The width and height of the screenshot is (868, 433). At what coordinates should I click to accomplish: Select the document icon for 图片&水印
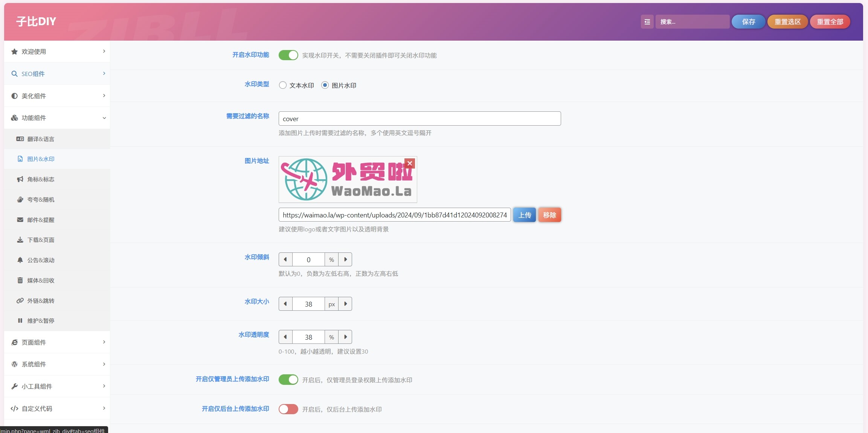[20, 159]
